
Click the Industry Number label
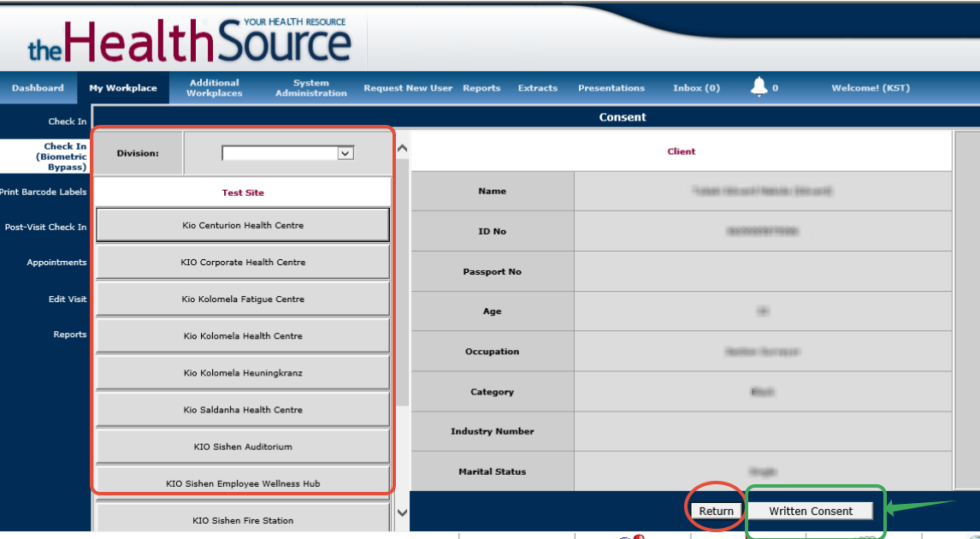coord(492,431)
